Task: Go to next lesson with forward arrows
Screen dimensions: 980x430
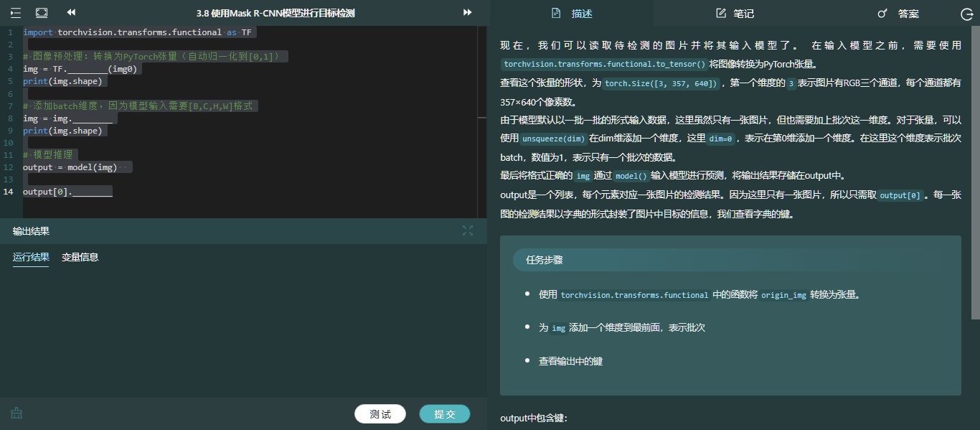Action: [x=468, y=12]
